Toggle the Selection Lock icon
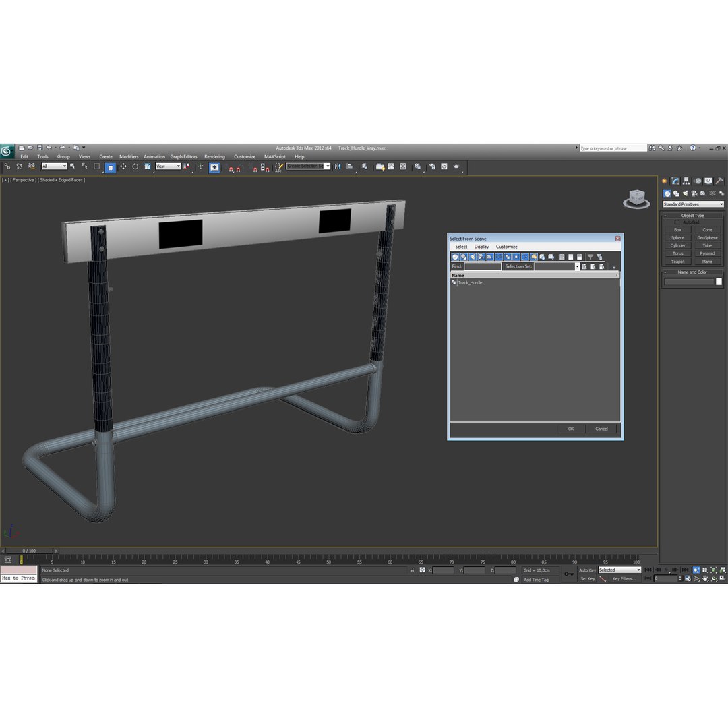Screen dimensions: 728x728 point(412,570)
